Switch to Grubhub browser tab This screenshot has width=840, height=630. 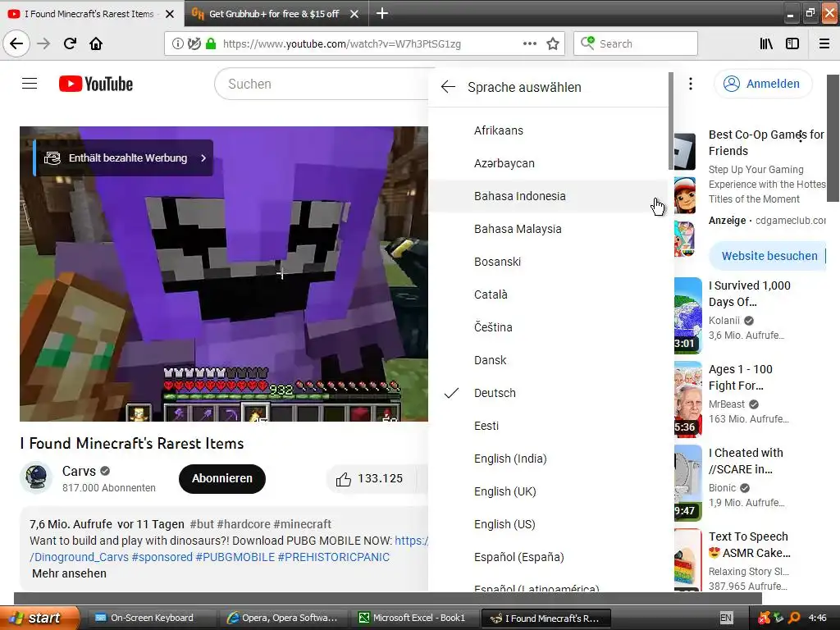(276, 14)
